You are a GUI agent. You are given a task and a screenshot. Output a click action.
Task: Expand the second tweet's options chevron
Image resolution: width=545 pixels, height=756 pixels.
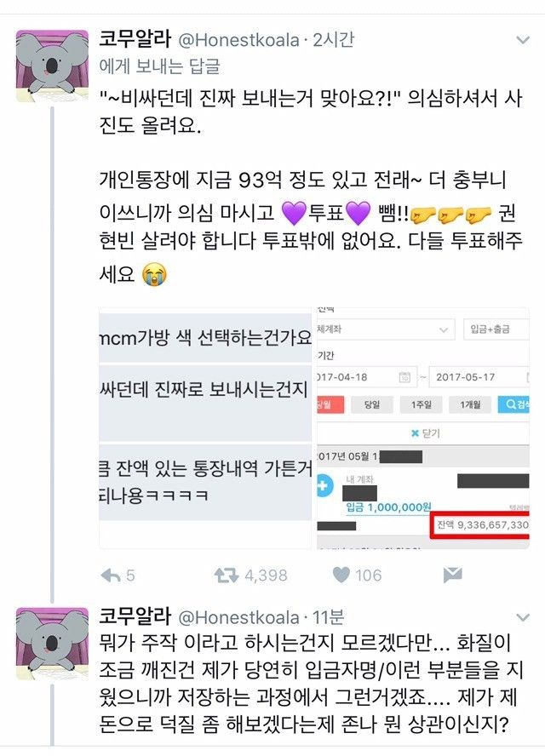coord(524,617)
